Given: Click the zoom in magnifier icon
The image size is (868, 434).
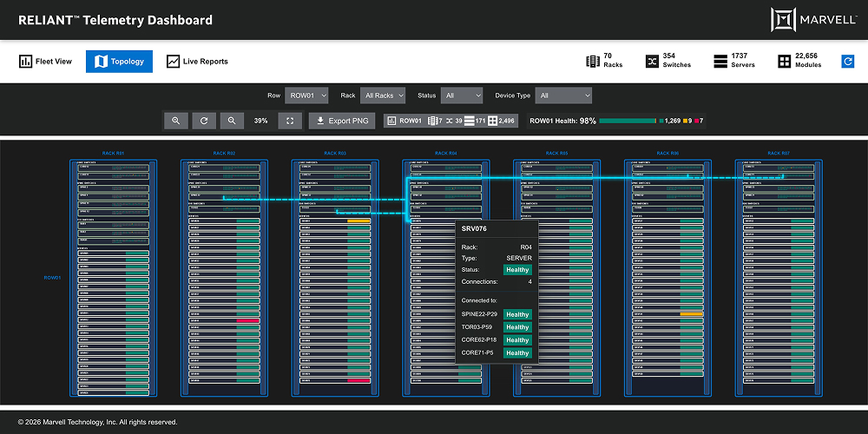Looking at the screenshot, I should click(x=176, y=122).
